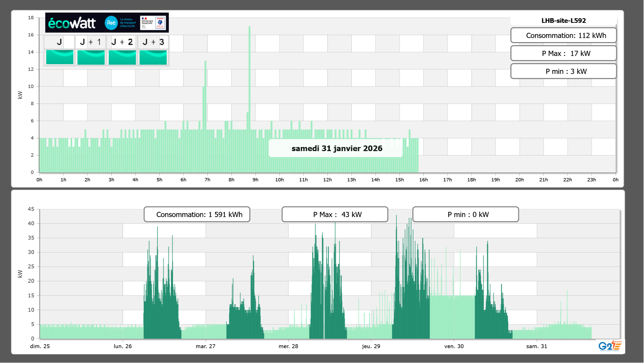Select the J + 1 day label
The width and height of the screenshot is (644, 363).
tap(91, 42)
